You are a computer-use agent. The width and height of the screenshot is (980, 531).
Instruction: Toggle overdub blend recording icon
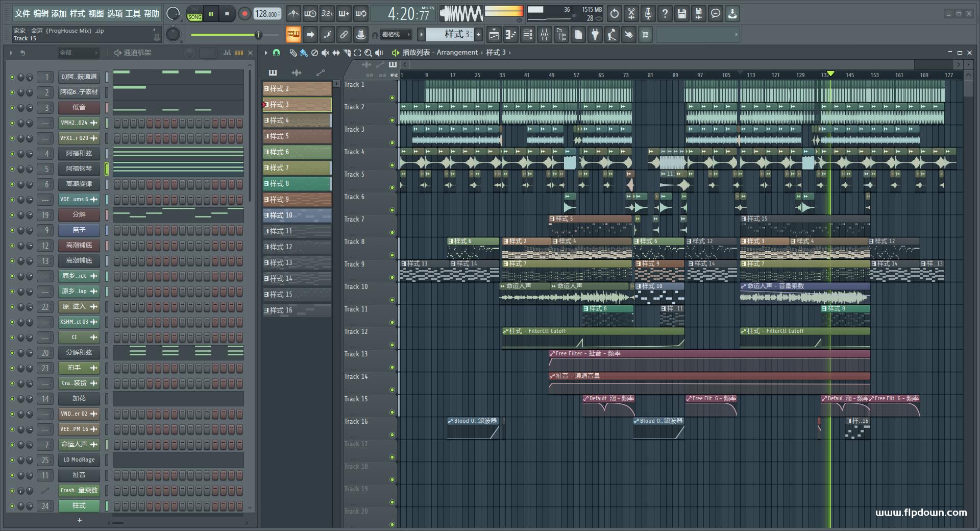344,14
